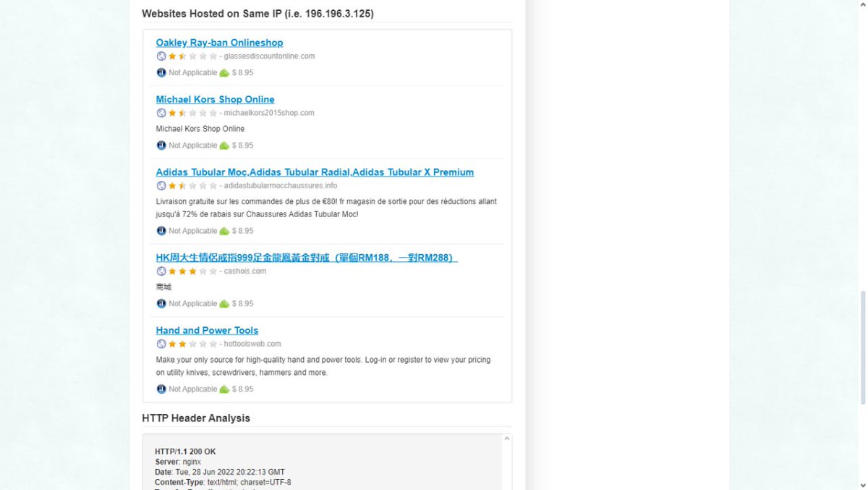Screen dimensions: 868x490
Task: Click globe icon beside michaelkors2015shop.com
Action: (161, 113)
